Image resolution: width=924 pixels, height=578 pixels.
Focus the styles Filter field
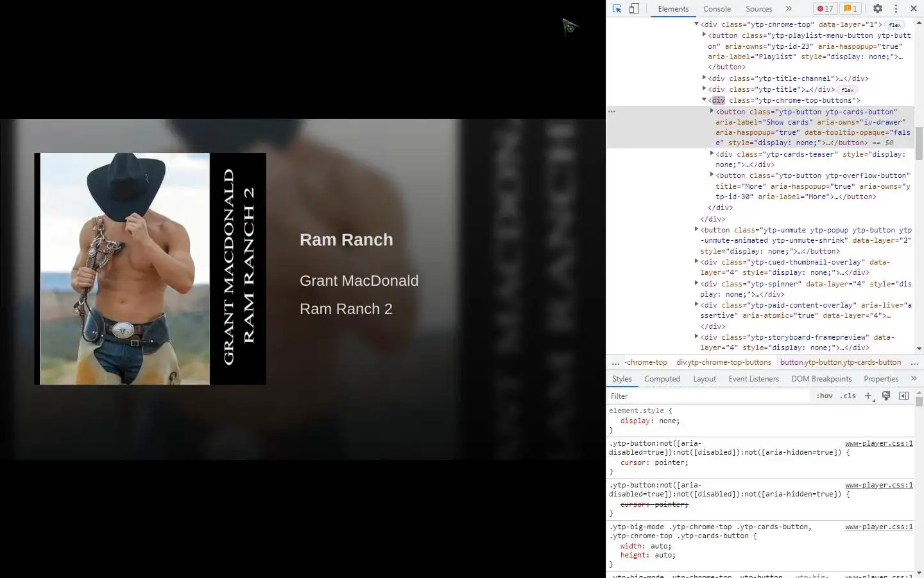tap(709, 396)
